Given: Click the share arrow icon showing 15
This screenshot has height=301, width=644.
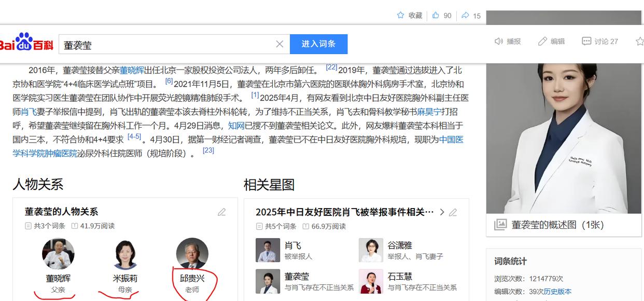Looking at the screenshot, I should [x=465, y=16].
